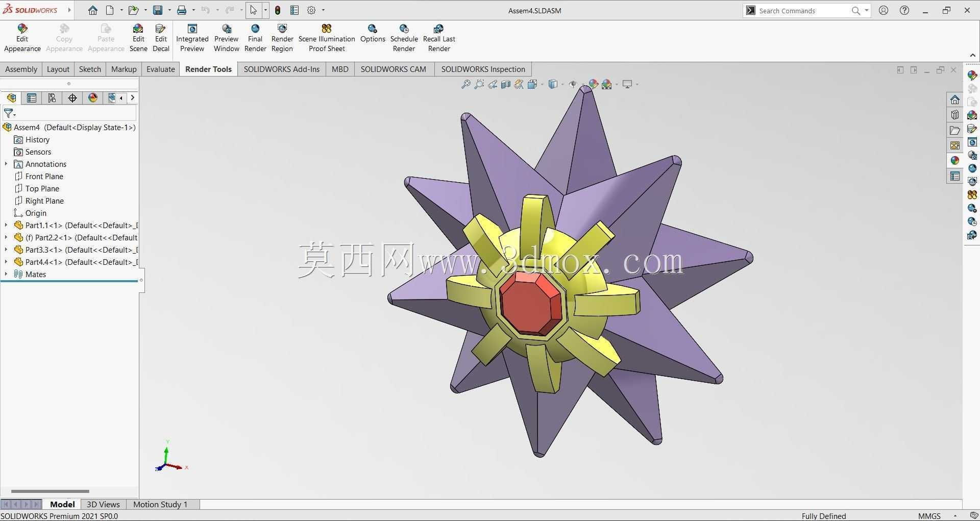
Task: Expand the Part1.1<1> component node
Action: click(6, 225)
